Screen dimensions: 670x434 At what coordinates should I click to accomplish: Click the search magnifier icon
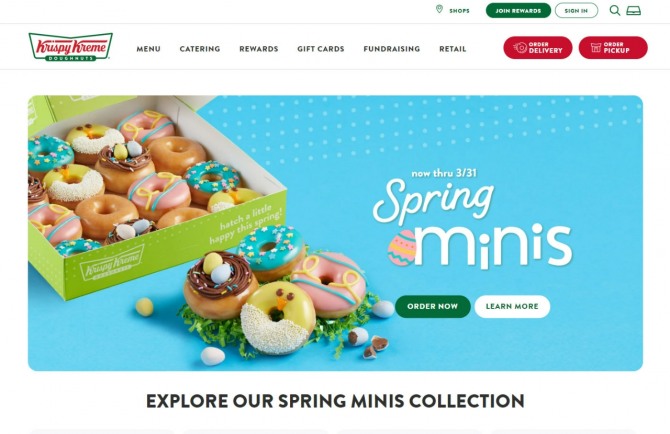click(x=614, y=10)
